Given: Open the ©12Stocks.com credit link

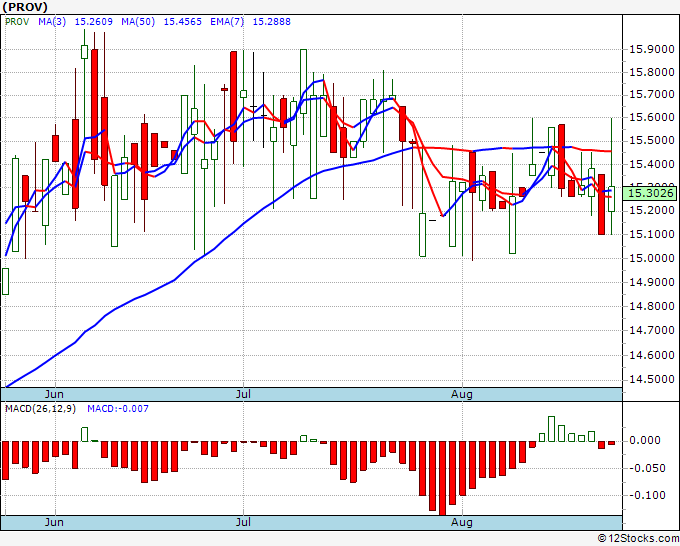Looking at the screenshot, I should 638,539.
